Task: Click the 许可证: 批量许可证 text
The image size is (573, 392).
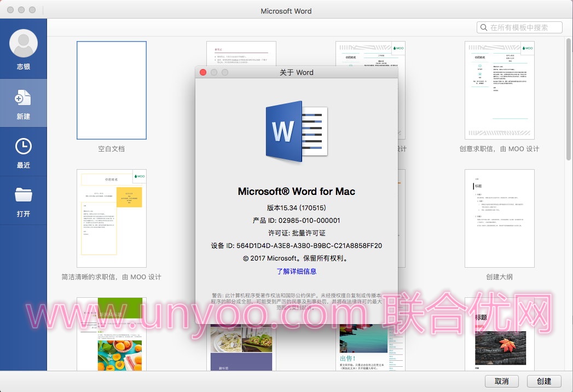Action: tap(297, 233)
